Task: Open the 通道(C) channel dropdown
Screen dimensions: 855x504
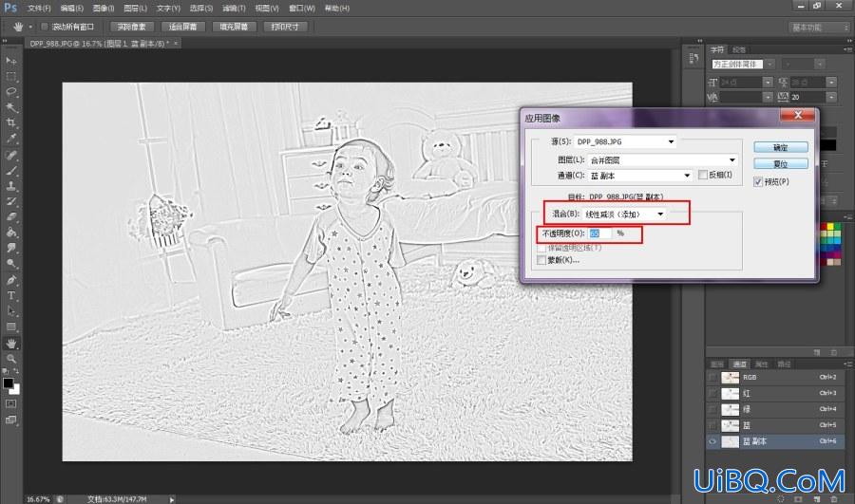Action: click(640, 176)
